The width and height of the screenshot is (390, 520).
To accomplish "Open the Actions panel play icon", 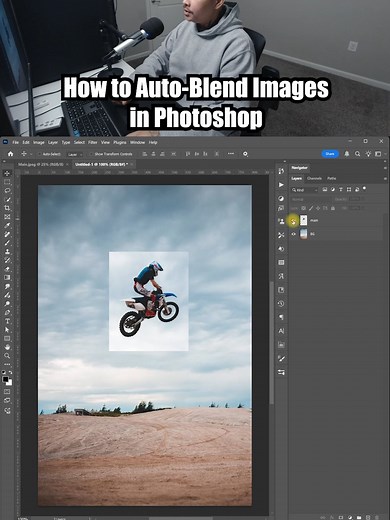I will tap(281, 185).
